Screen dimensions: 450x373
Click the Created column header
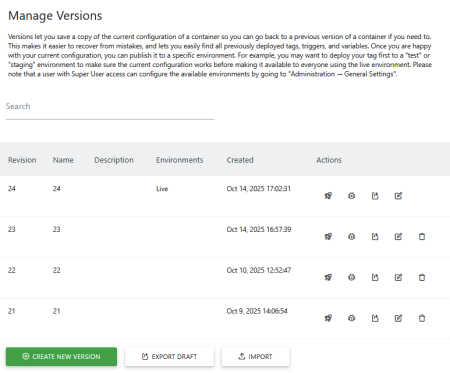[x=240, y=160]
